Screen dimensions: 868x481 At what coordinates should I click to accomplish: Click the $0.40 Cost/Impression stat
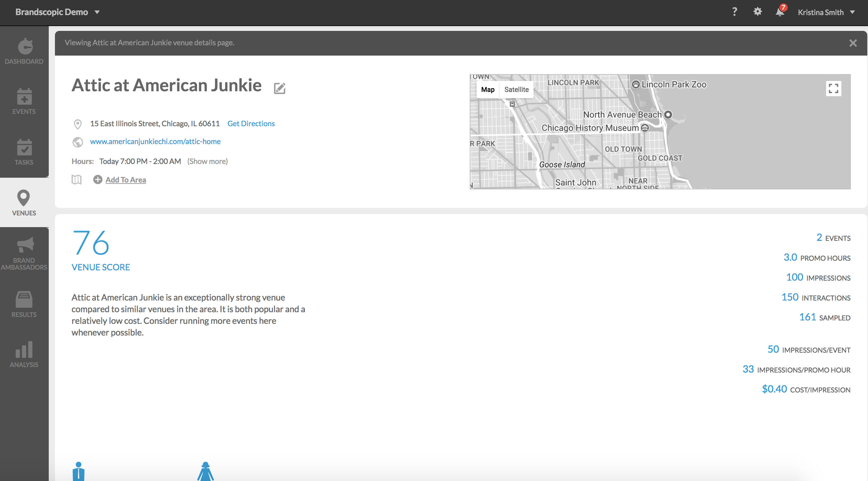tap(806, 389)
